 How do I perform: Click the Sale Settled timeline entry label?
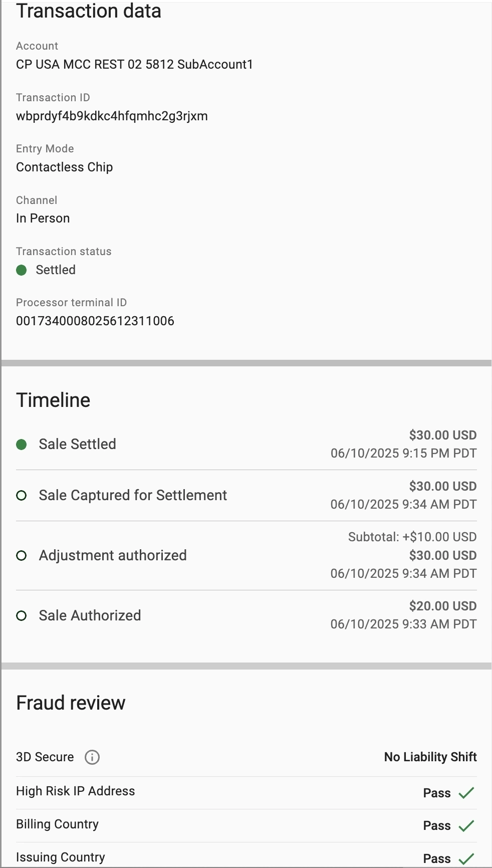point(78,444)
